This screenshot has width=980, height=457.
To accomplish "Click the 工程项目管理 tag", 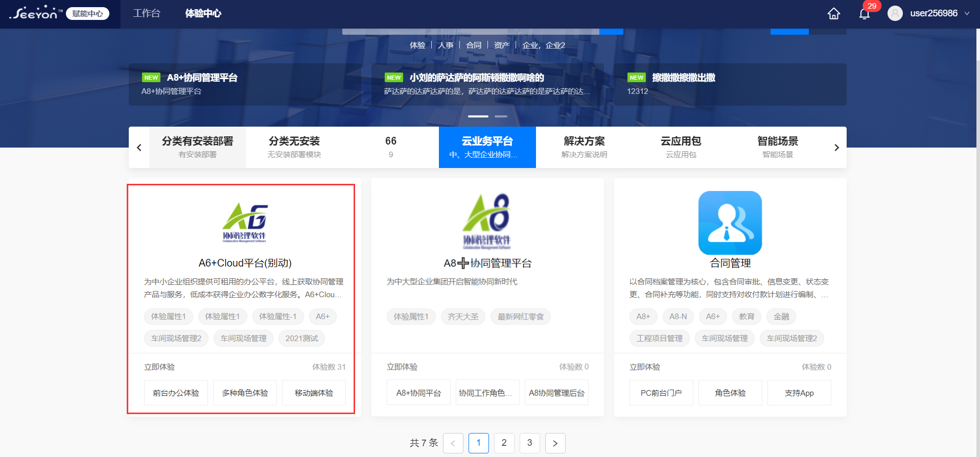I will 660,338.
